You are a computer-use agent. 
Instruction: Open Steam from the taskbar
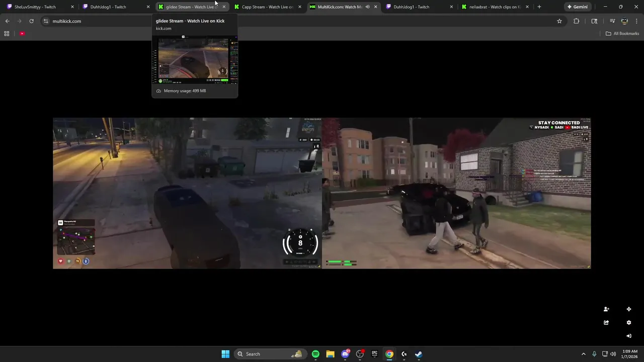419,354
